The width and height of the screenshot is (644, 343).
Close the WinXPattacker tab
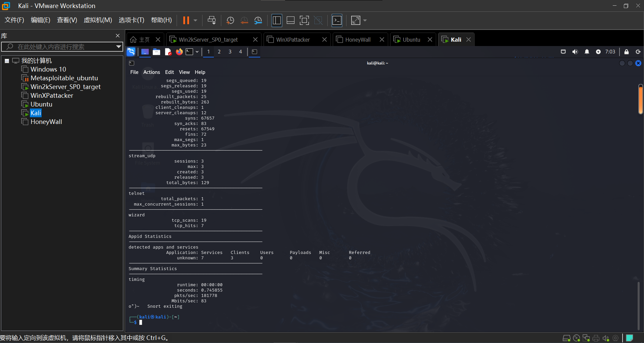point(324,40)
